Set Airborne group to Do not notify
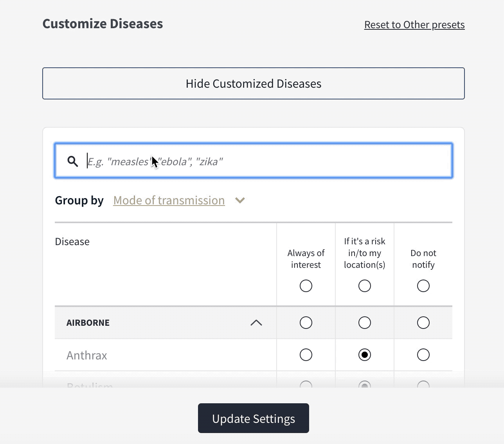 point(423,323)
